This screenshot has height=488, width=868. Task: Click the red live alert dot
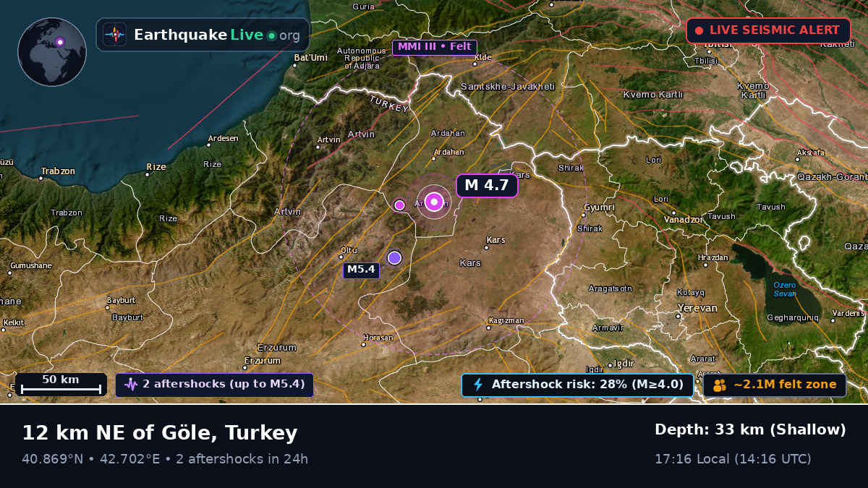699,30
